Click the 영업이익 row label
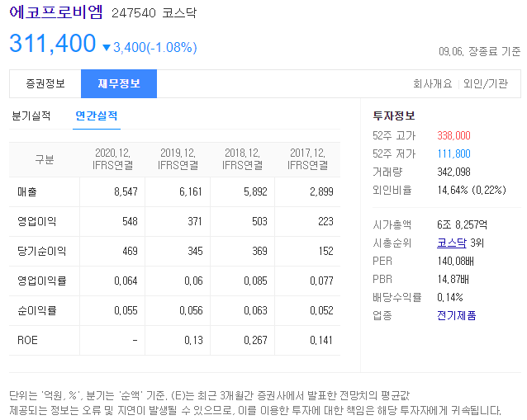Screen dimensions: 527x420 (x=36, y=221)
